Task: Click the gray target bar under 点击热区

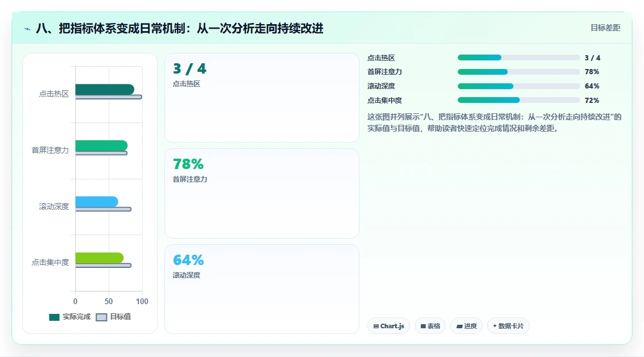Action: point(109,97)
